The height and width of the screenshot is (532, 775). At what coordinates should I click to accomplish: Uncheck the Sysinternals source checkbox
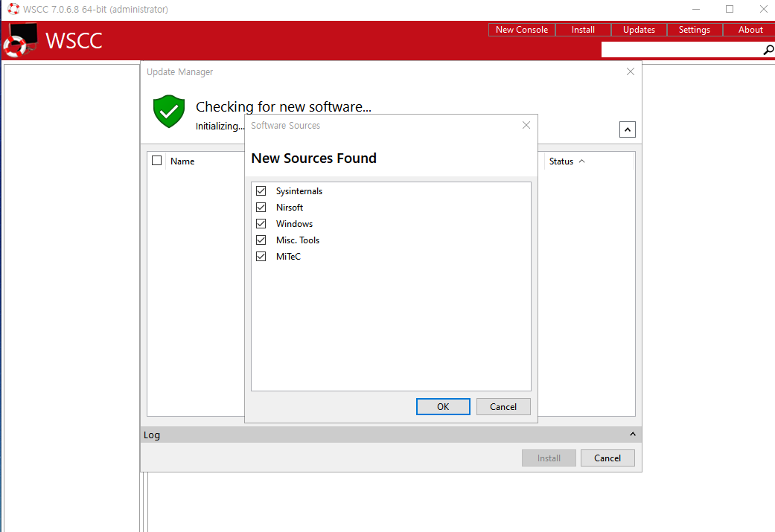[261, 190]
